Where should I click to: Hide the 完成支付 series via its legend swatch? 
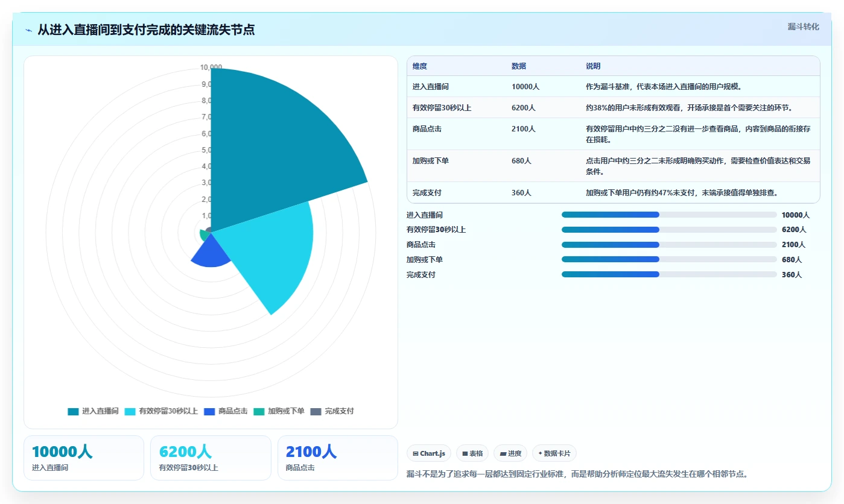click(x=316, y=411)
